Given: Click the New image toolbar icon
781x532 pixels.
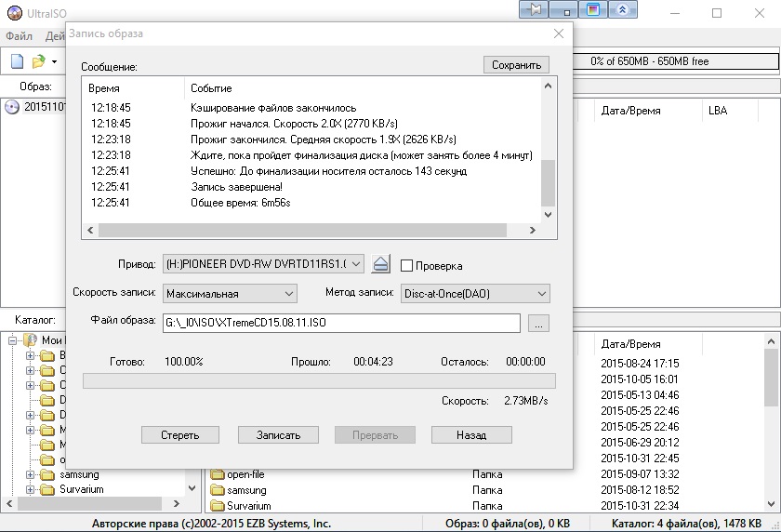Looking at the screenshot, I should coord(18,61).
